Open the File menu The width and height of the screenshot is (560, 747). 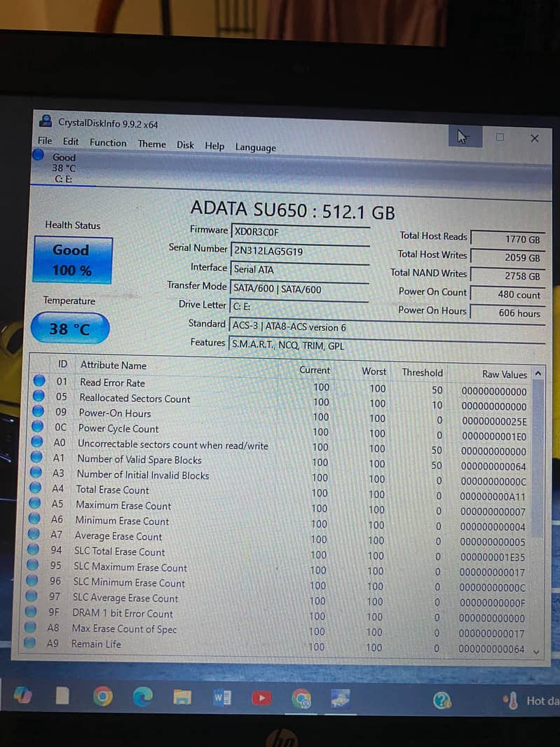click(x=45, y=141)
